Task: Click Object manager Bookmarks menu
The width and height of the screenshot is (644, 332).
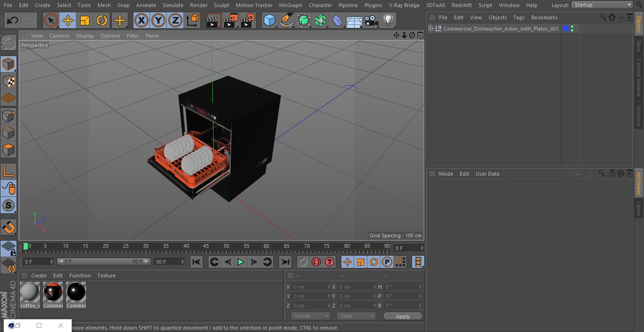Action: coord(544,17)
